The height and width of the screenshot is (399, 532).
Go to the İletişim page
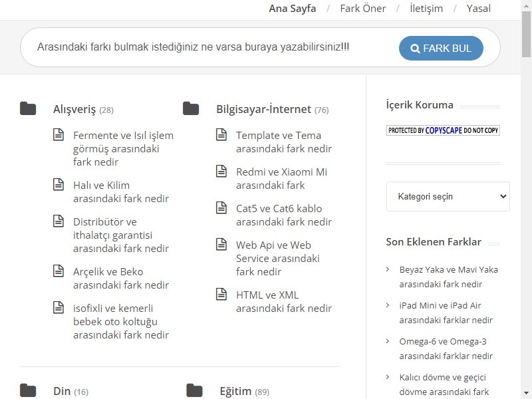click(x=426, y=9)
